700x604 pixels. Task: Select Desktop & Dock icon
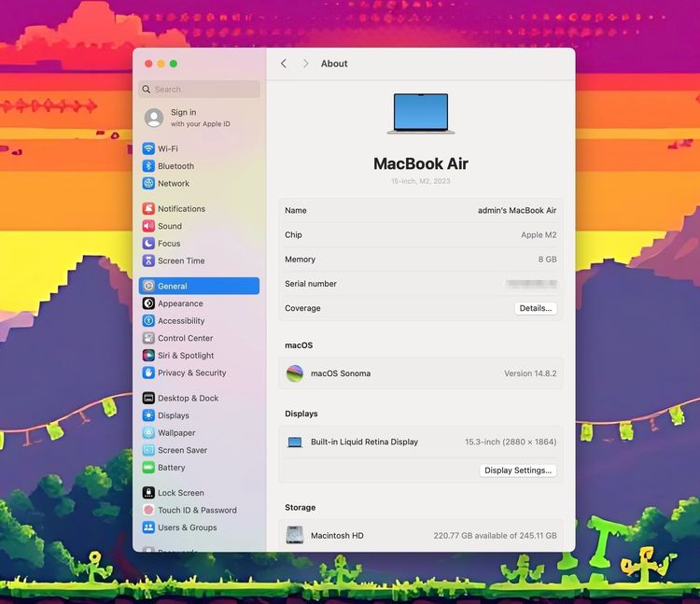[148, 398]
